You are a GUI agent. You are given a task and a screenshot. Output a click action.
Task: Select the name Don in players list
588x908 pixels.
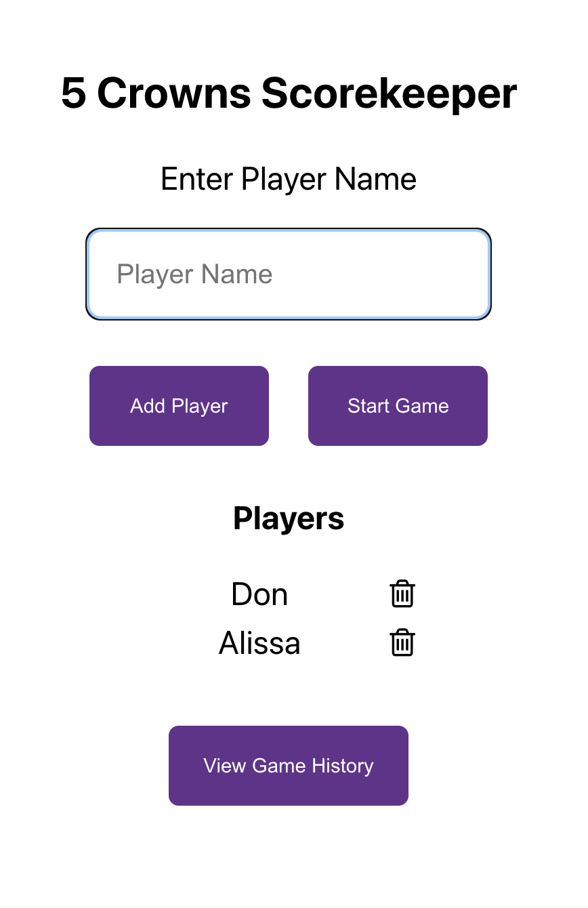259,594
